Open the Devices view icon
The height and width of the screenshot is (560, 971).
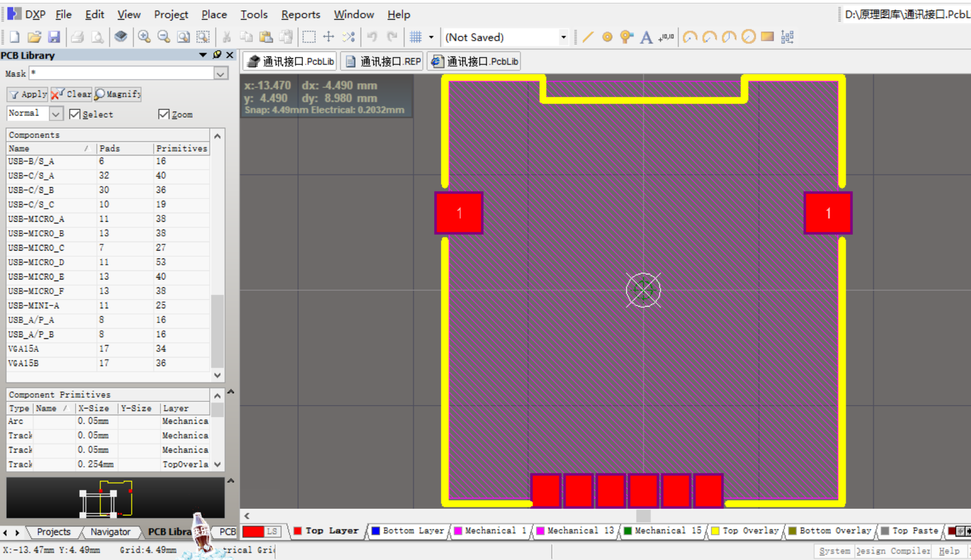click(121, 37)
